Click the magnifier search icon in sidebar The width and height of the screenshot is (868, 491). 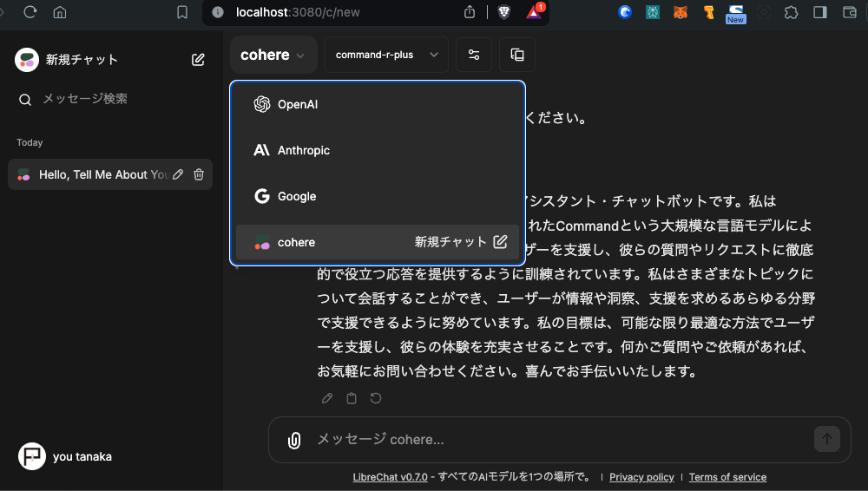tap(25, 100)
